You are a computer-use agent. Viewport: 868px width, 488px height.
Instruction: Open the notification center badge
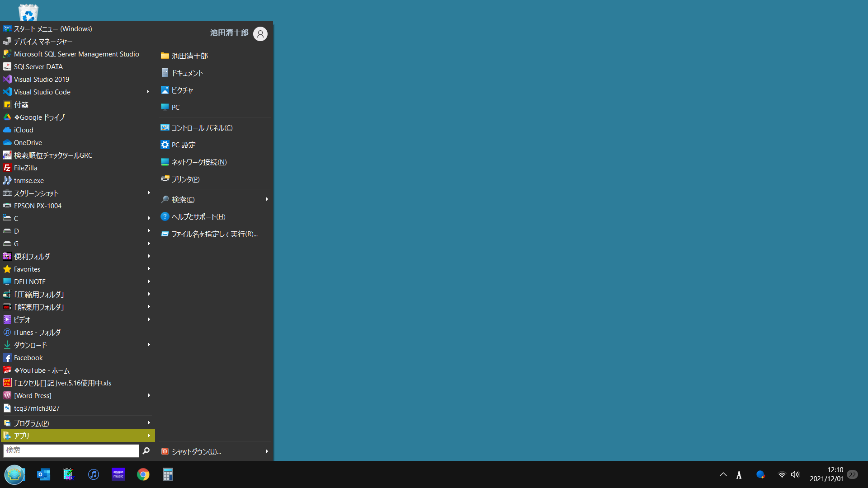pos(852,474)
